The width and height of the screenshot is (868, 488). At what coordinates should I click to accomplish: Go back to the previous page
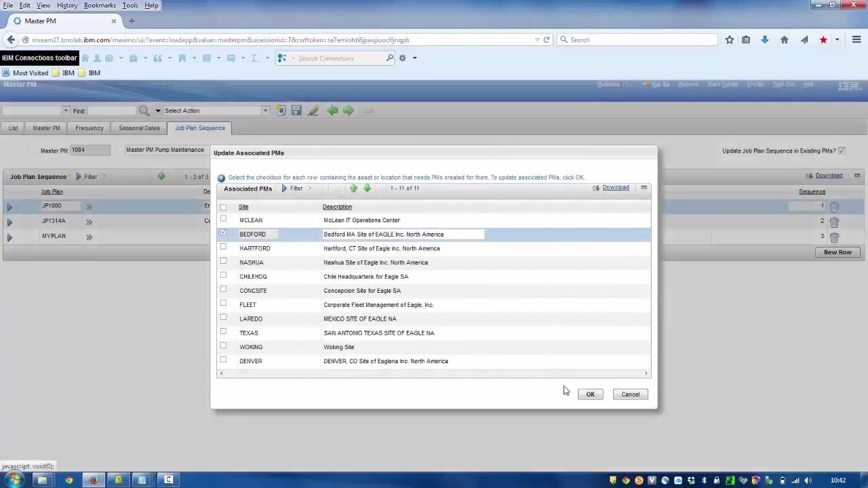coord(12,40)
